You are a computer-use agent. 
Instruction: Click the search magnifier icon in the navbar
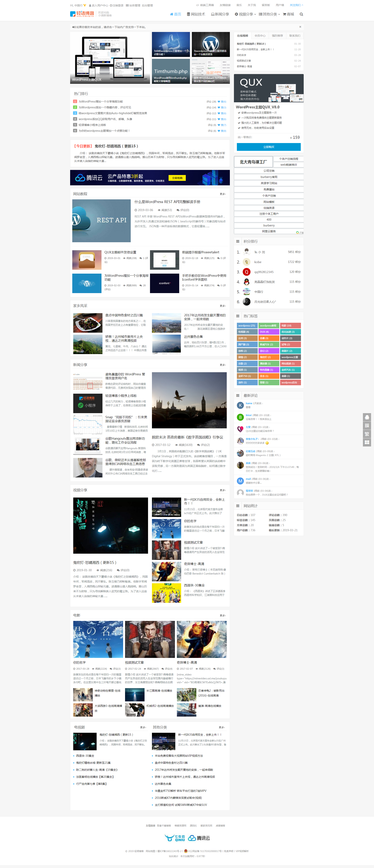tap(301, 14)
